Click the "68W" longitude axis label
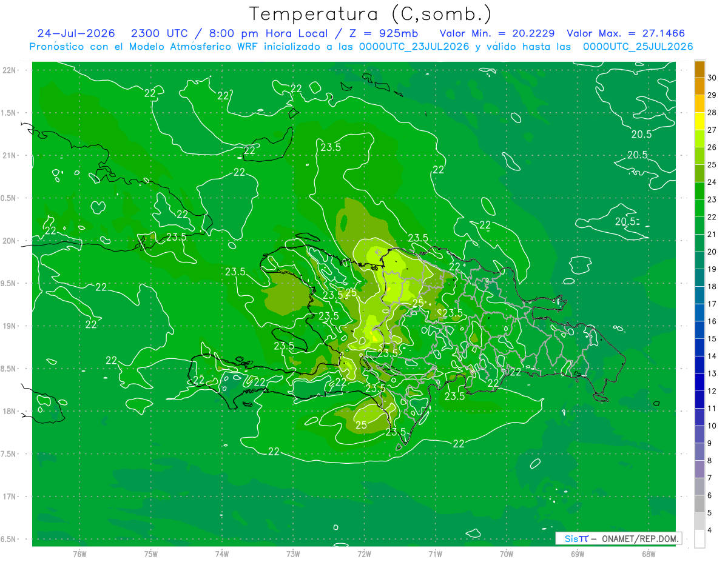This screenshot has width=728, height=562. [648, 554]
